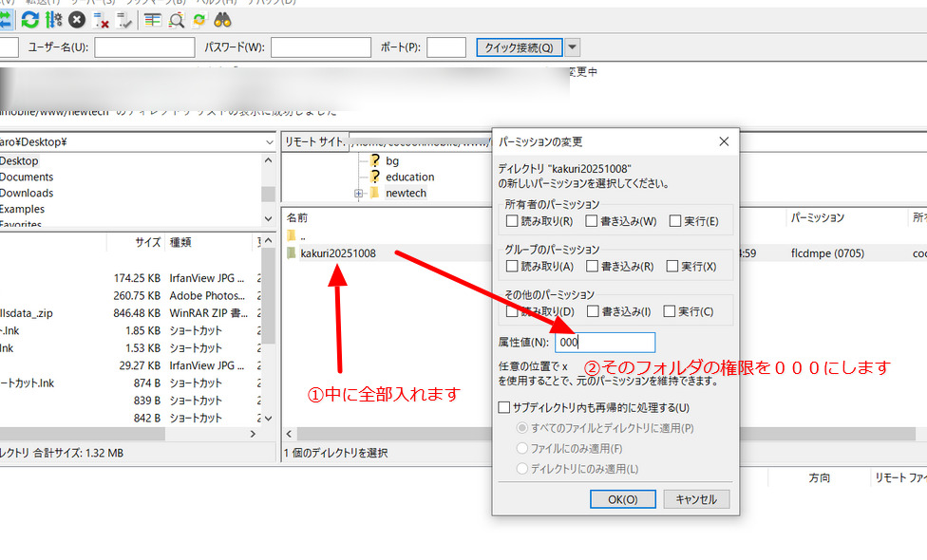Viewport: 927px width, 560px height.
Task: Toggle synchronized browsing icon
Action: click(199, 18)
